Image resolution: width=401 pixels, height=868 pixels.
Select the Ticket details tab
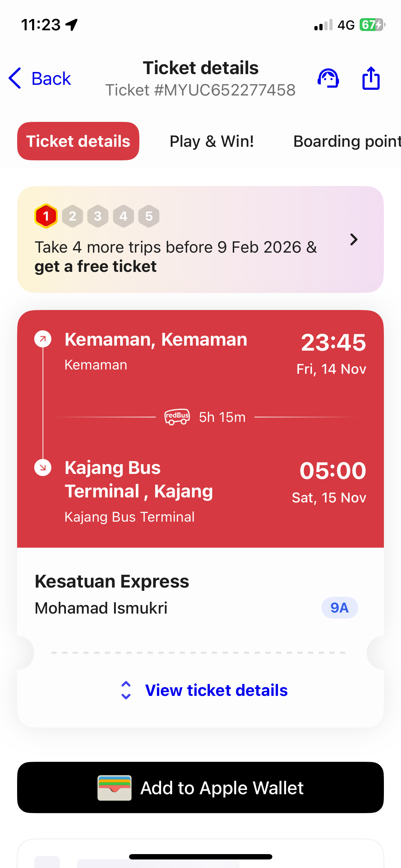point(78,141)
